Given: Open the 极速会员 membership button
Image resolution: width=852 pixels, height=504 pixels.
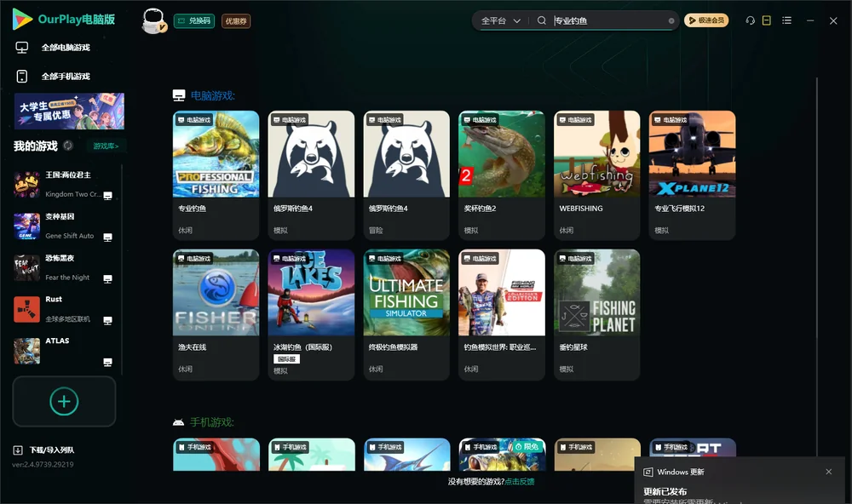Looking at the screenshot, I should click(706, 20).
